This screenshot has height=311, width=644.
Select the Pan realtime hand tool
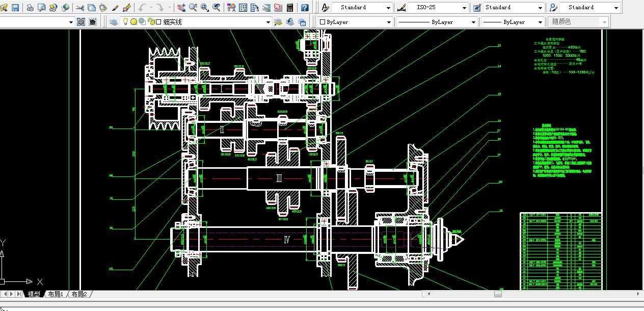(x=181, y=8)
